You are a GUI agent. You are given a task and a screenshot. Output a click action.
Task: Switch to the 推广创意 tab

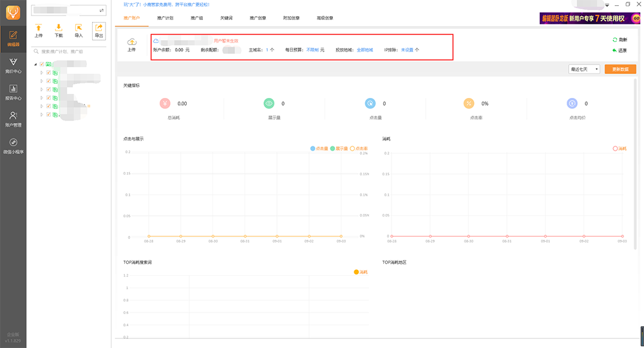pyautogui.click(x=258, y=18)
